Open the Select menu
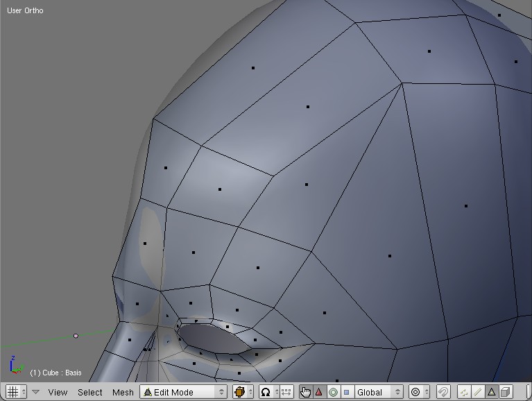This screenshot has height=401, width=532. 90,392
